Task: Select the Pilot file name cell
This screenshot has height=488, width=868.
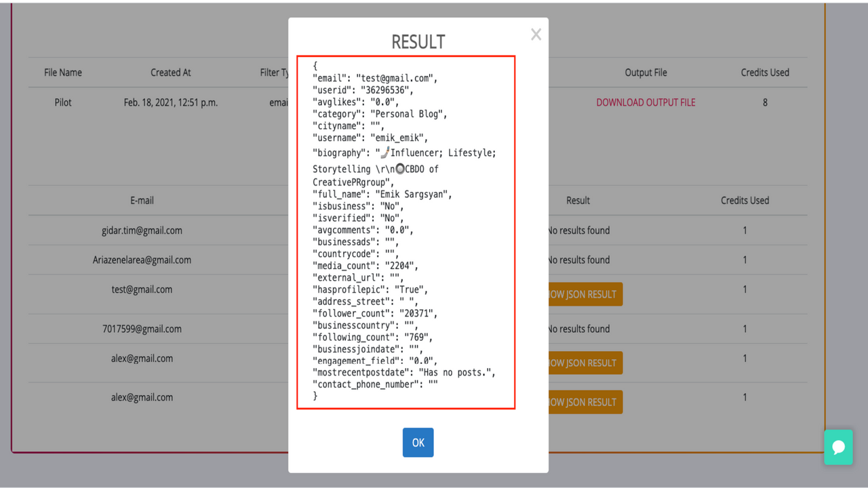Action: click(x=63, y=102)
